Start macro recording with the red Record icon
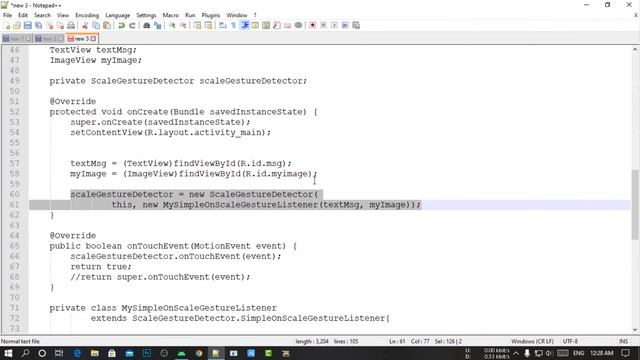Image resolution: width=640 pixels, height=360 pixels. click(x=313, y=25)
